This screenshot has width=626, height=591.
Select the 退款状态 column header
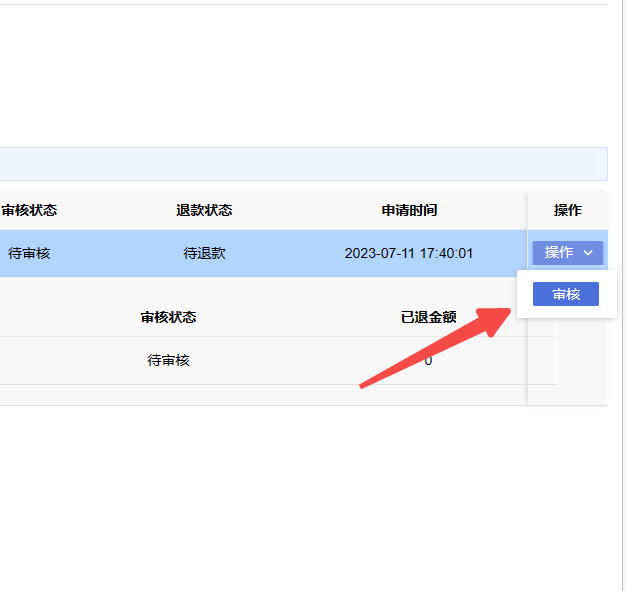coord(204,210)
